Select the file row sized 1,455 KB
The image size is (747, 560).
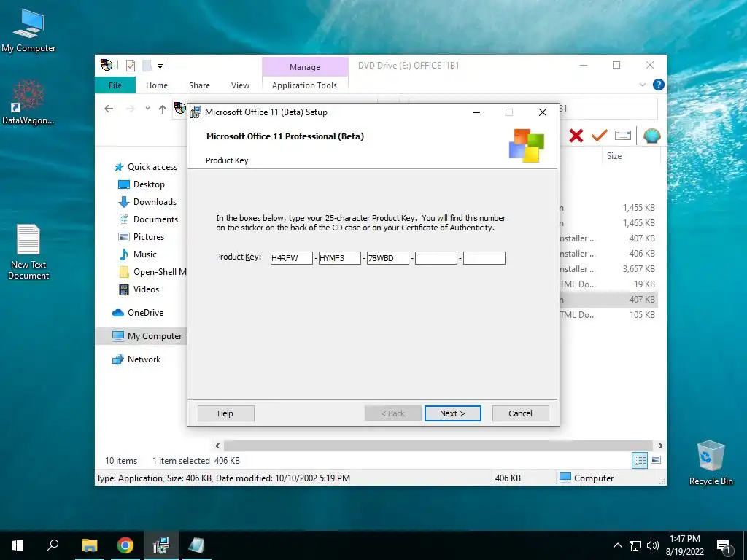tap(608, 208)
